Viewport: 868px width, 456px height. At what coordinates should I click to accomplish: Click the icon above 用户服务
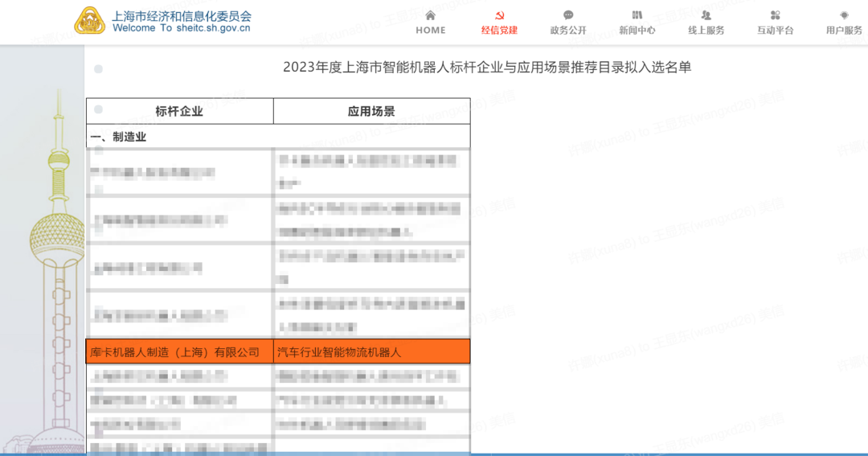844,15
